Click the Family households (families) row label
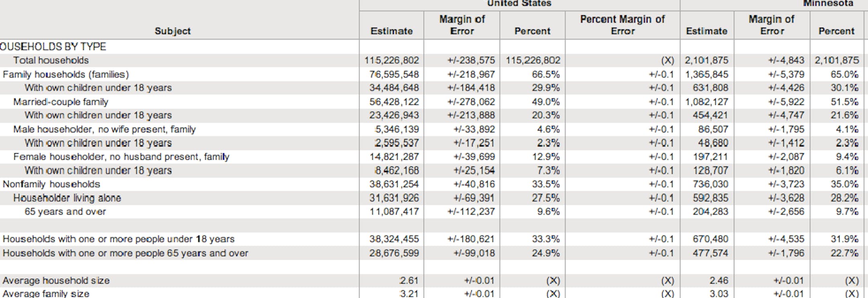This screenshot has height=298, width=868. (66, 74)
